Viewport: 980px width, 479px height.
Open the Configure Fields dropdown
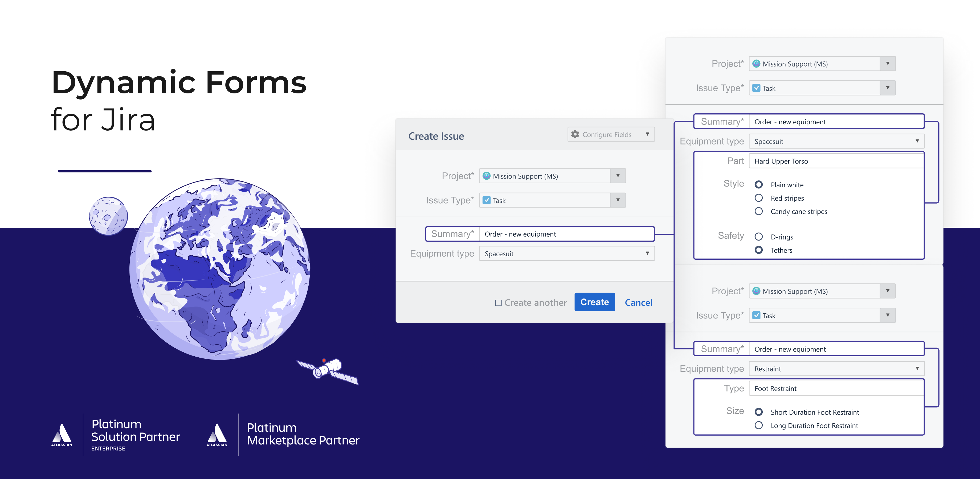click(647, 134)
